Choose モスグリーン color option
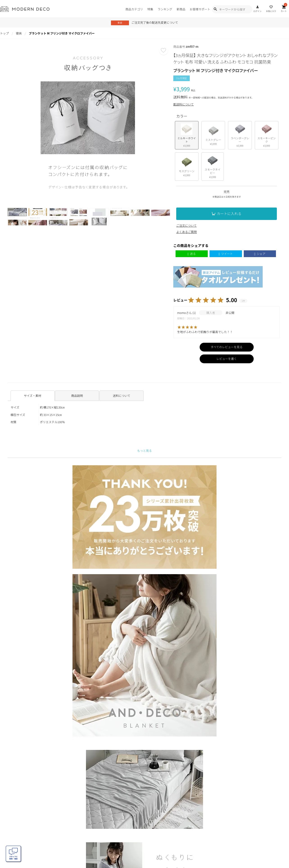Screen dimensions: 289x868 point(187,167)
